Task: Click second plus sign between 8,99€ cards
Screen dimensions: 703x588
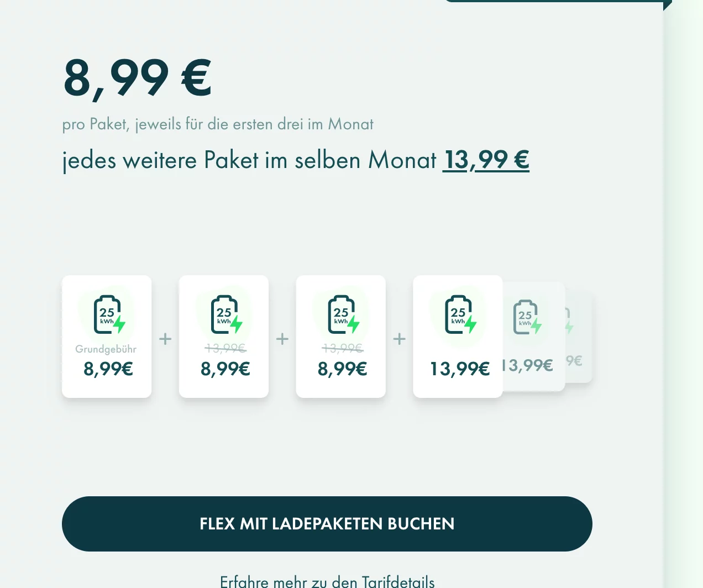Action: [282, 339]
